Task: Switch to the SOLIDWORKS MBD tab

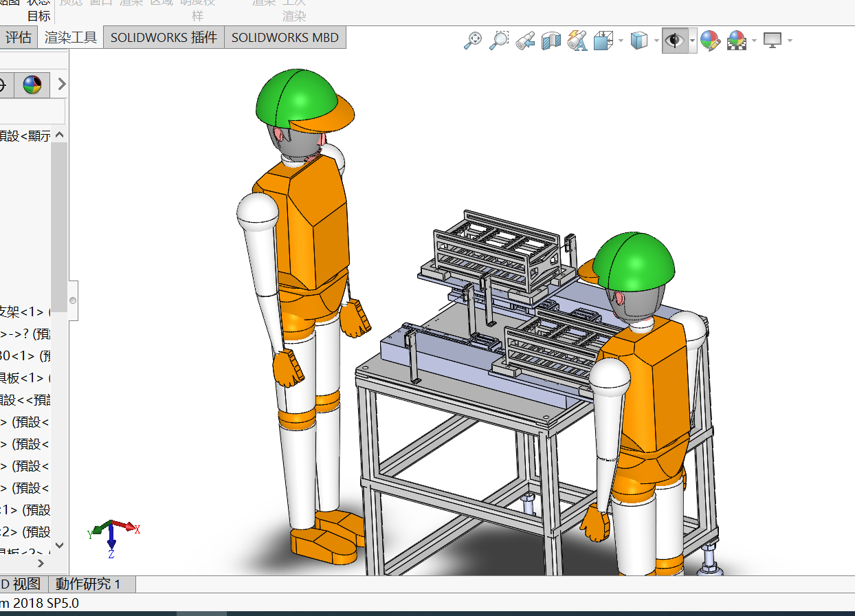Action: coord(285,38)
